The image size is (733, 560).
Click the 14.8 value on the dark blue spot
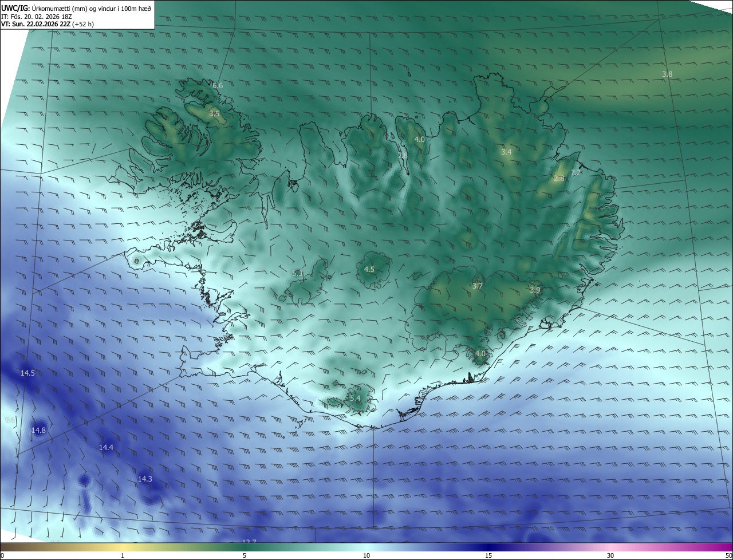click(38, 430)
